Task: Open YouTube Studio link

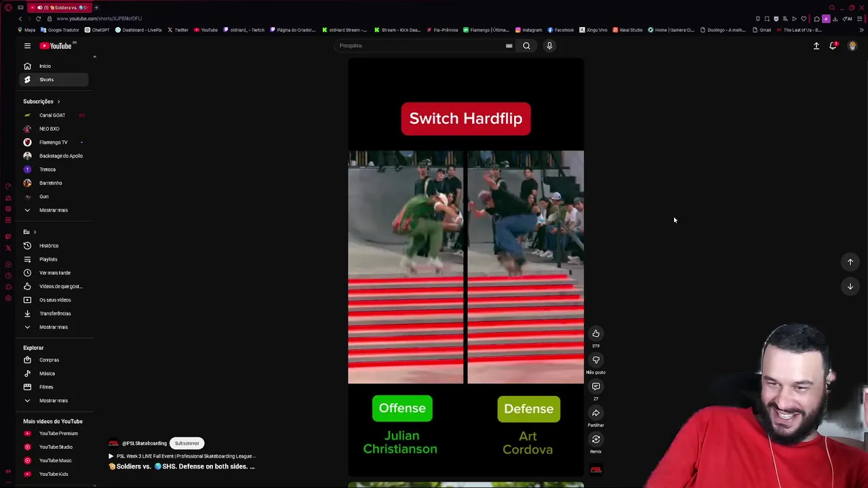Action: click(x=54, y=447)
